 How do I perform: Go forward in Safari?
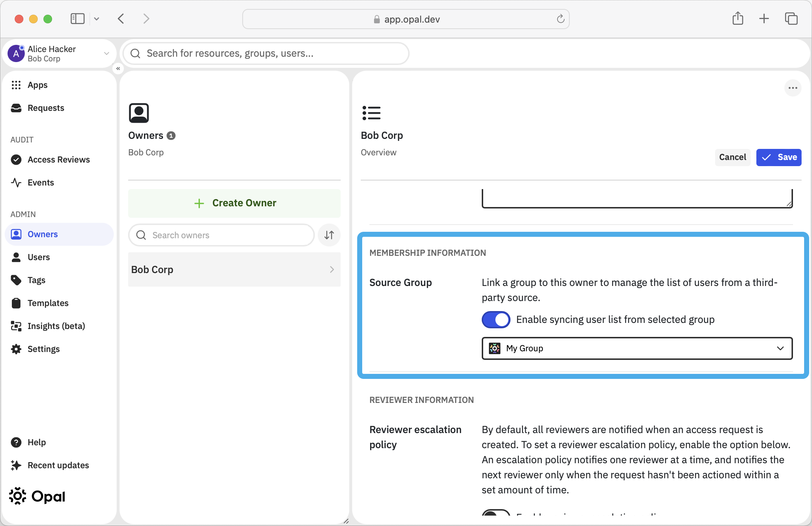tap(146, 19)
